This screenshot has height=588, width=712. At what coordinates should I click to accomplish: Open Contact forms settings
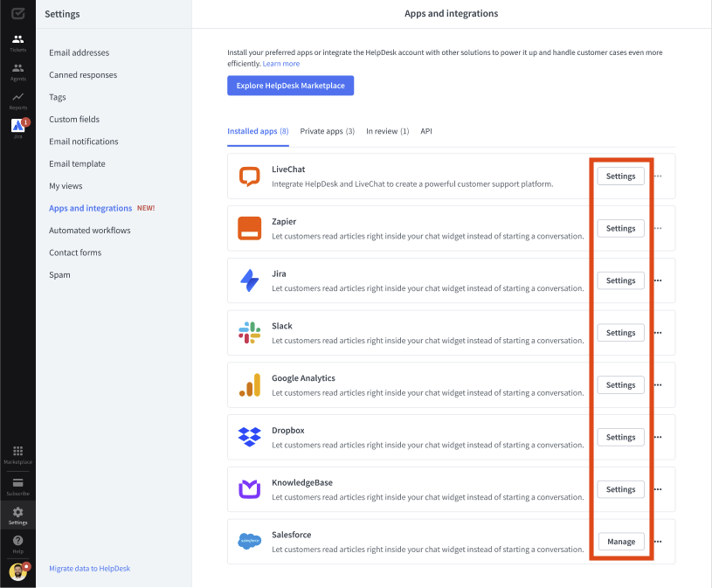pyautogui.click(x=75, y=252)
